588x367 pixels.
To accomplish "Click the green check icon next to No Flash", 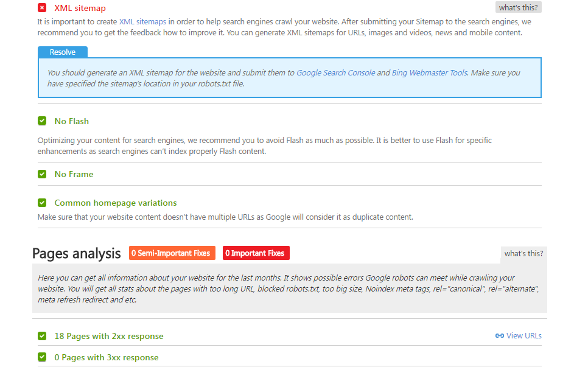I will tap(42, 121).
